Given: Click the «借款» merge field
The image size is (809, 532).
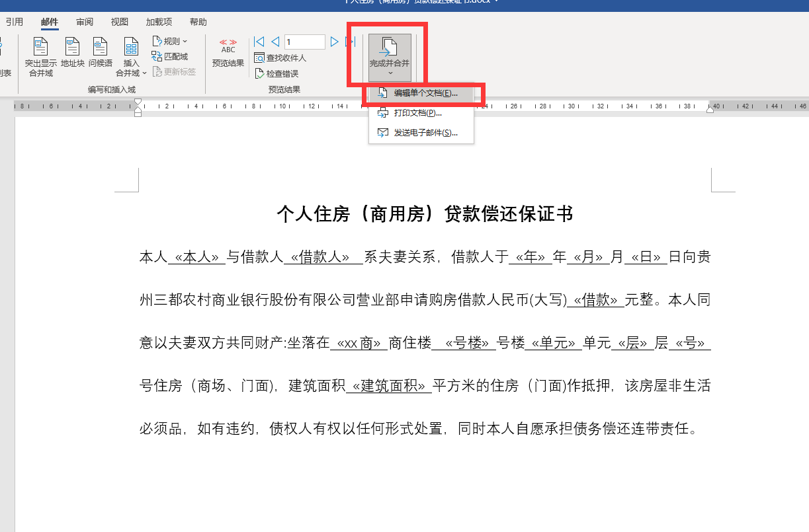Looking at the screenshot, I should [x=596, y=300].
